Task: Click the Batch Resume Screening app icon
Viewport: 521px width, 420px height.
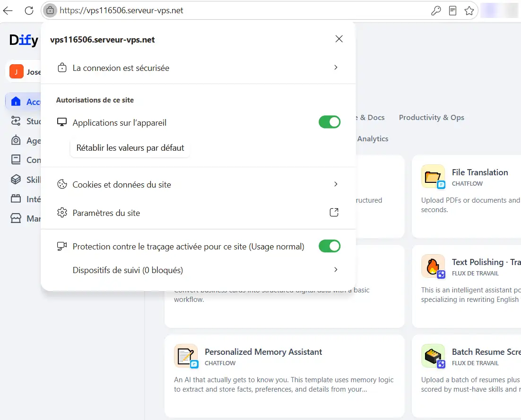Action: pos(433,356)
